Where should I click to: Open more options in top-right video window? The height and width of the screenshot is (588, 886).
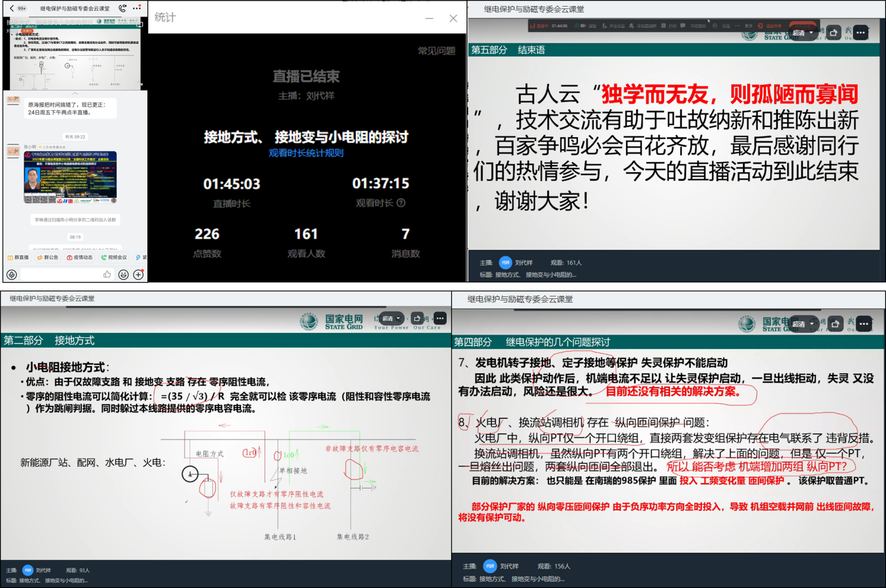pos(861,33)
